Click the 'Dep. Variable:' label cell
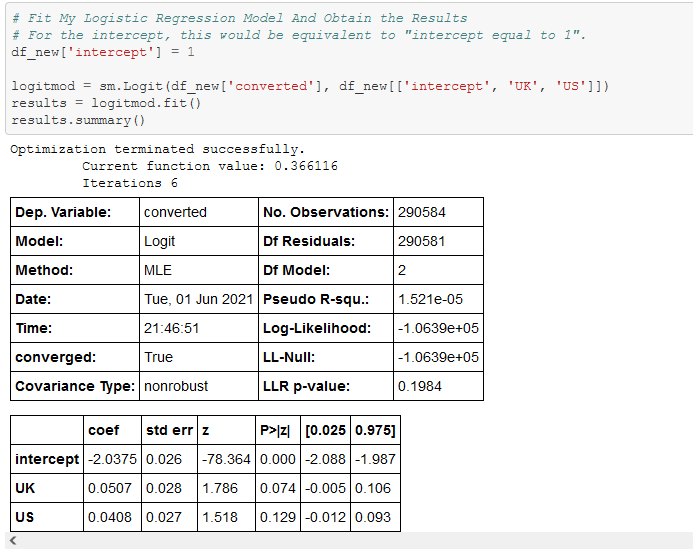Viewport: 693px width, 552px height. click(x=75, y=212)
